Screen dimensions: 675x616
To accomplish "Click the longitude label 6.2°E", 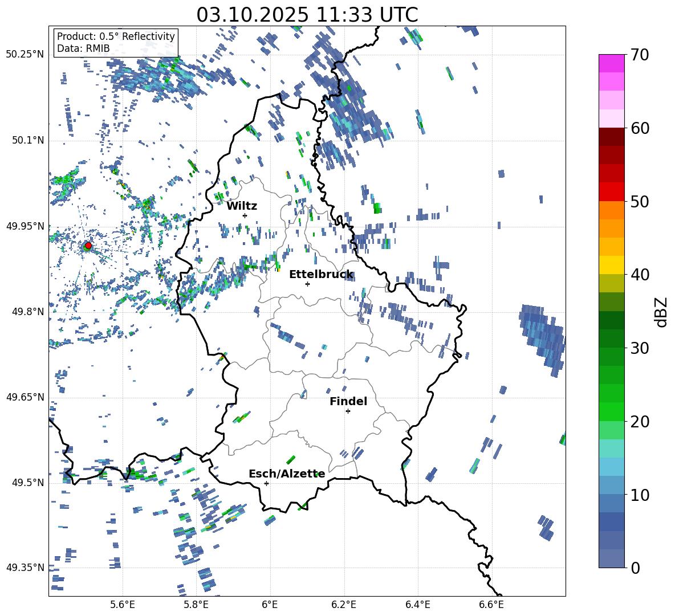I will tap(344, 605).
